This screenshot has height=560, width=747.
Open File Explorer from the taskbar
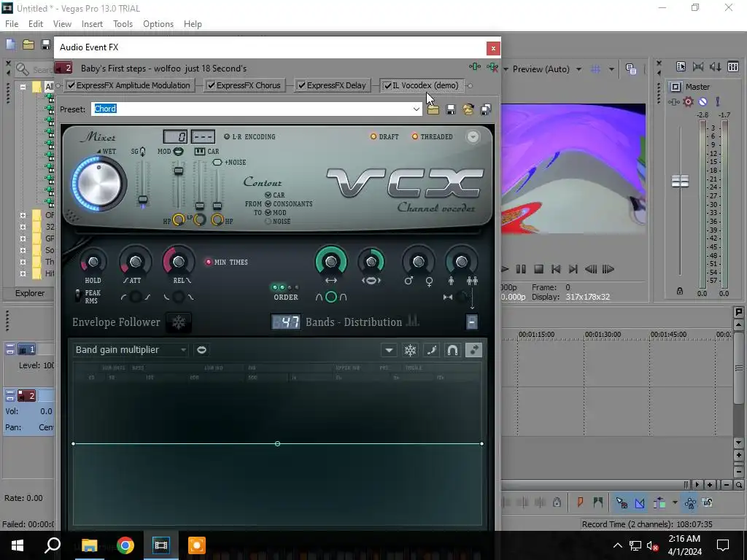coord(89,545)
